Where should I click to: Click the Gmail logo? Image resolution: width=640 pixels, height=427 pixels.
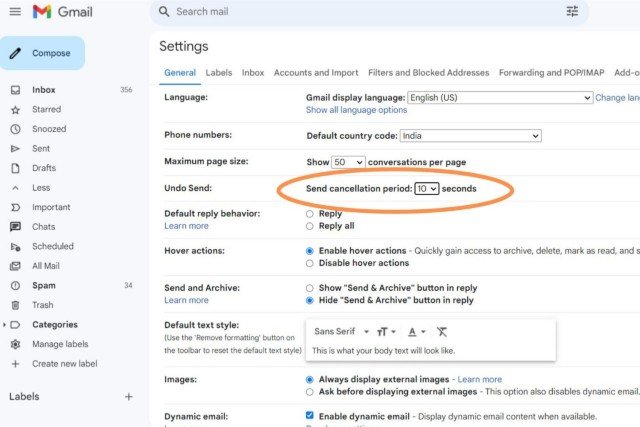(x=62, y=11)
